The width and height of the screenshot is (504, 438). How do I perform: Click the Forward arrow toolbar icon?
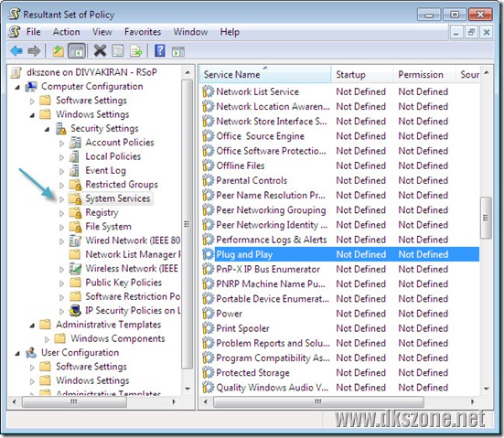34,51
